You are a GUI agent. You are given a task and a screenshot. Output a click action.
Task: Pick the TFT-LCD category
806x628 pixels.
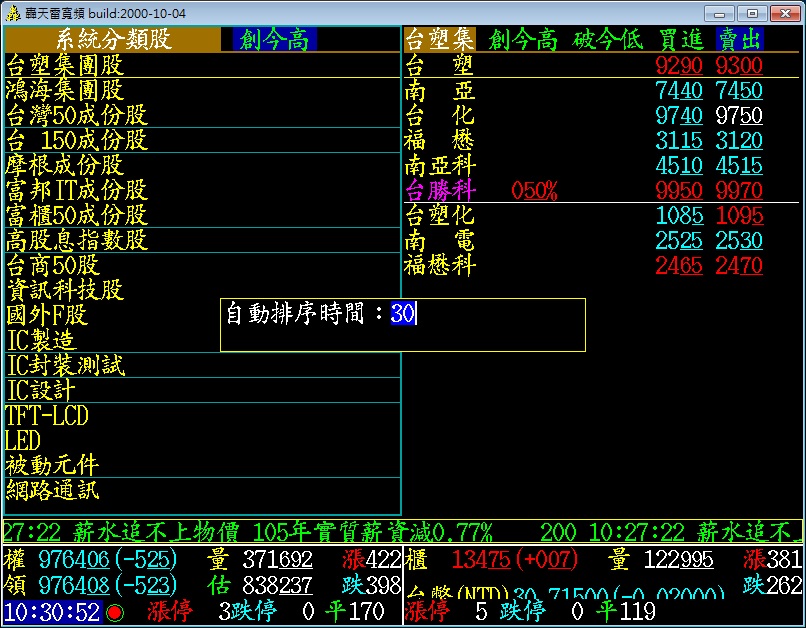(x=46, y=415)
